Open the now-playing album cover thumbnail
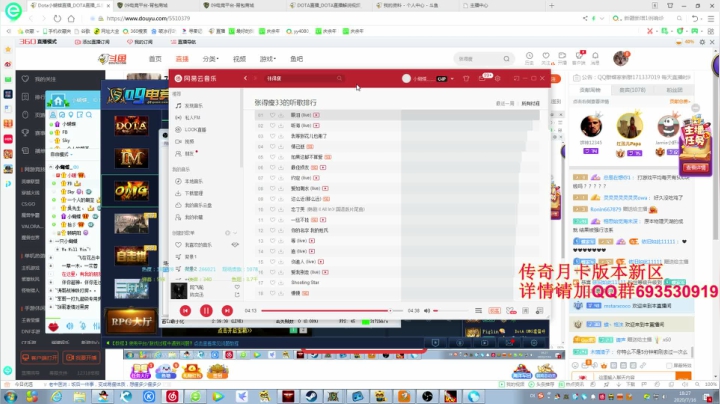Viewport: 720px width, 404px height. tap(179, 291)
